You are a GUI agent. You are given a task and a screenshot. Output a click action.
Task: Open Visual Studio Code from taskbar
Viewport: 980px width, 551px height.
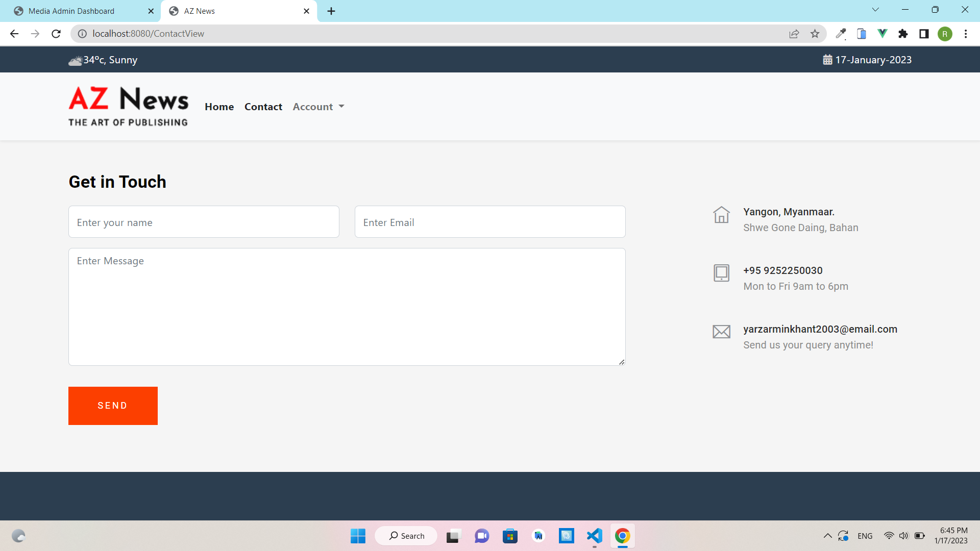pos(594,536)
